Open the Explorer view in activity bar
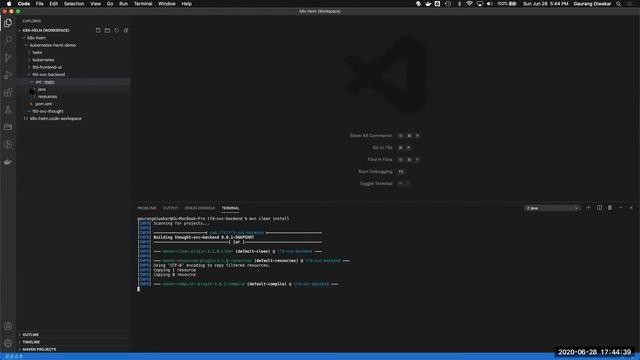Image resolution: width=640 pixels, height=360 pixels. pyautogui.click(x=8, y=23)
